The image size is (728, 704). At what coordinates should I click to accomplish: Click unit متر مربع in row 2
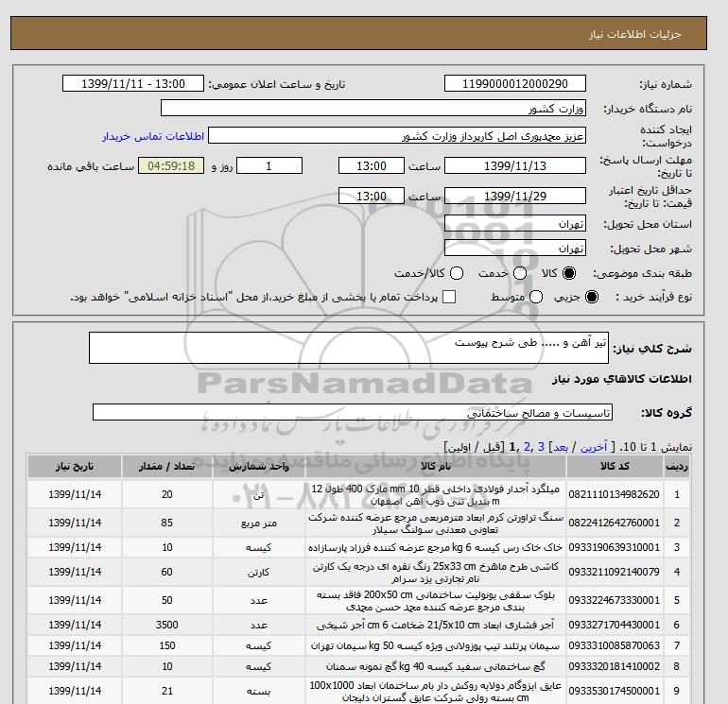[259, 523]
